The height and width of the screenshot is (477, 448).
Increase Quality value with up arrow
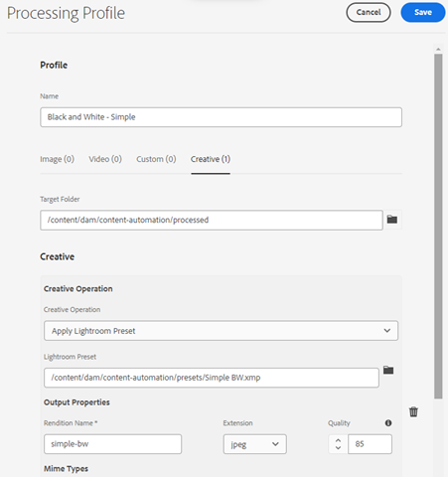coord(338,440)
